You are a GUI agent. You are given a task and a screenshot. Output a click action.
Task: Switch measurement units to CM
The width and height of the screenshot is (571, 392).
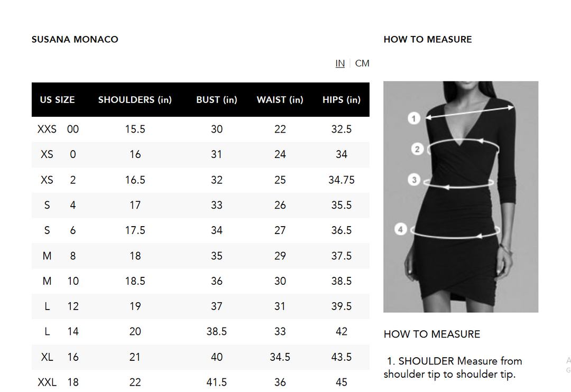pos(362,63)
